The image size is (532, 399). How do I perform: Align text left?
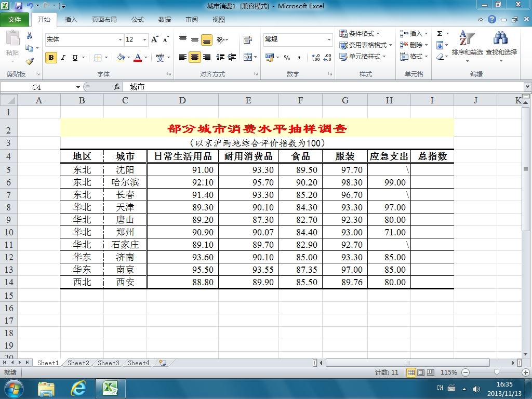point(182,57)
